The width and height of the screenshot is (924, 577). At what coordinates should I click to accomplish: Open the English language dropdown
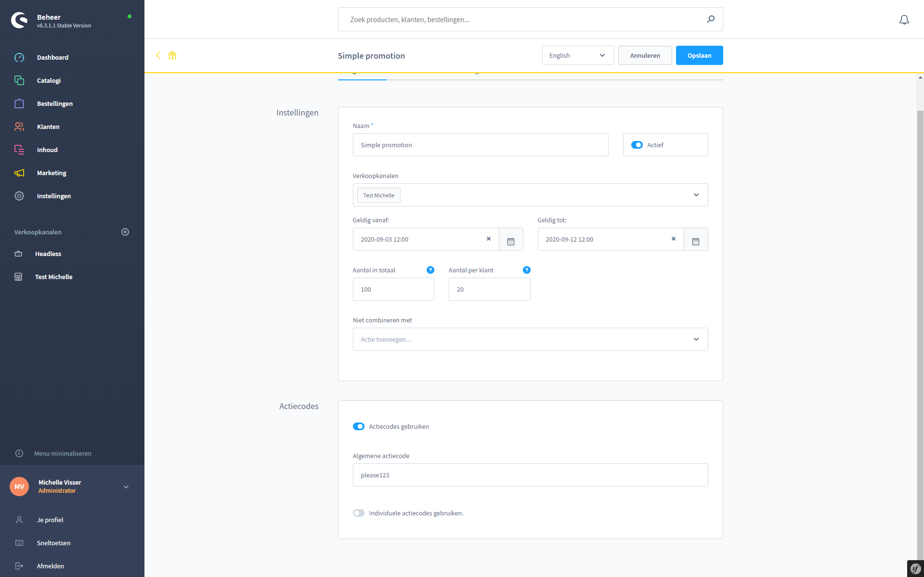click(577, 55)
